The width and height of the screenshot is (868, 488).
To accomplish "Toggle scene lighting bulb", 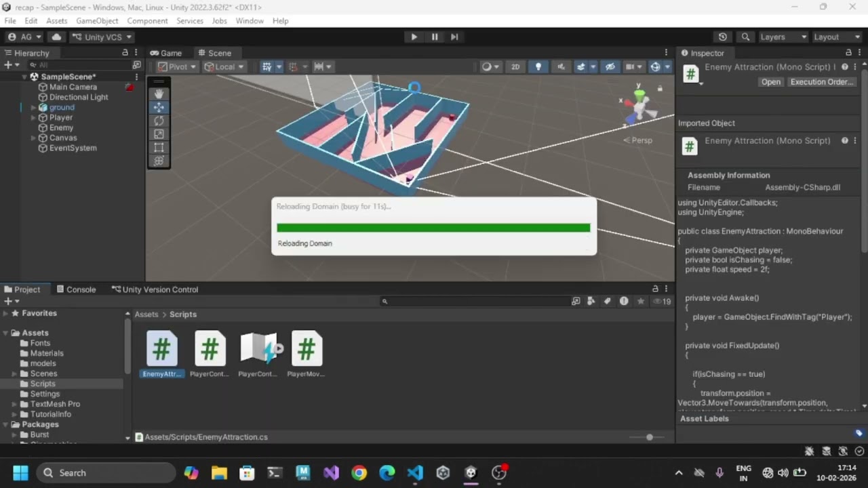I will point(538,66).
